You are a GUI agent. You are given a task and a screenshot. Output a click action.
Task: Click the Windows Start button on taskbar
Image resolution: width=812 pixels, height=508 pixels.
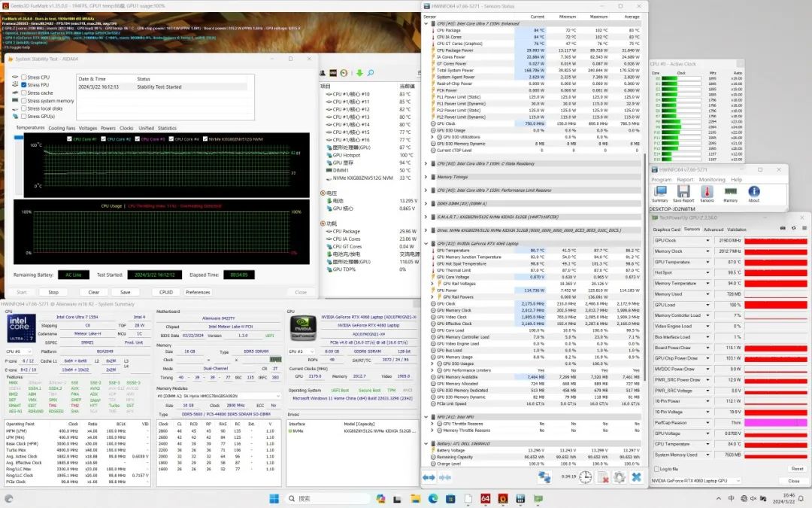tap(274, 498)
